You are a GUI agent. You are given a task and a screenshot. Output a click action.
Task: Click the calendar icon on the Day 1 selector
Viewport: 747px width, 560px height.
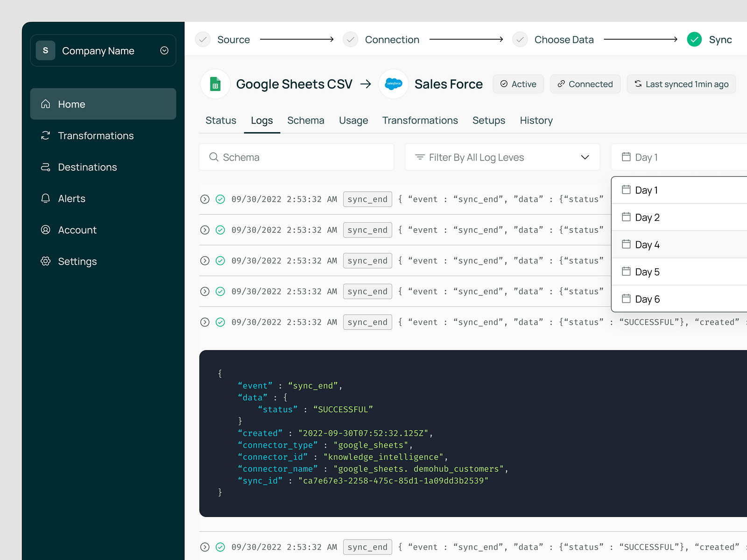pyautogui.click(x=626, y=157)
